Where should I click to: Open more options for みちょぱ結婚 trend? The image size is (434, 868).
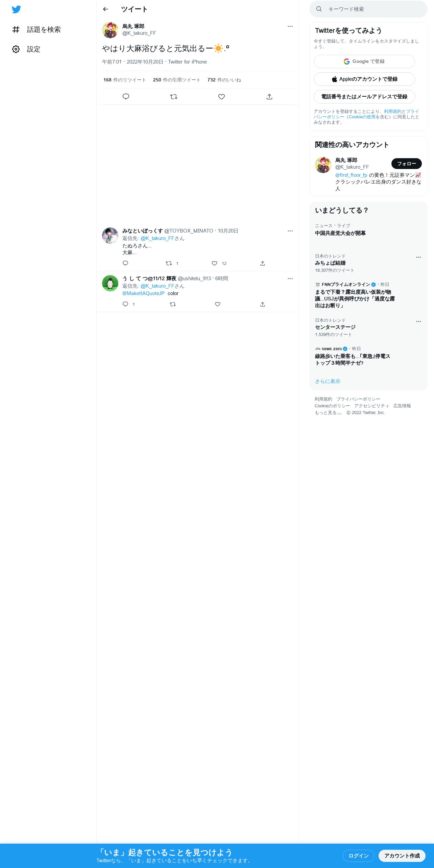click(x=418, y=257)
